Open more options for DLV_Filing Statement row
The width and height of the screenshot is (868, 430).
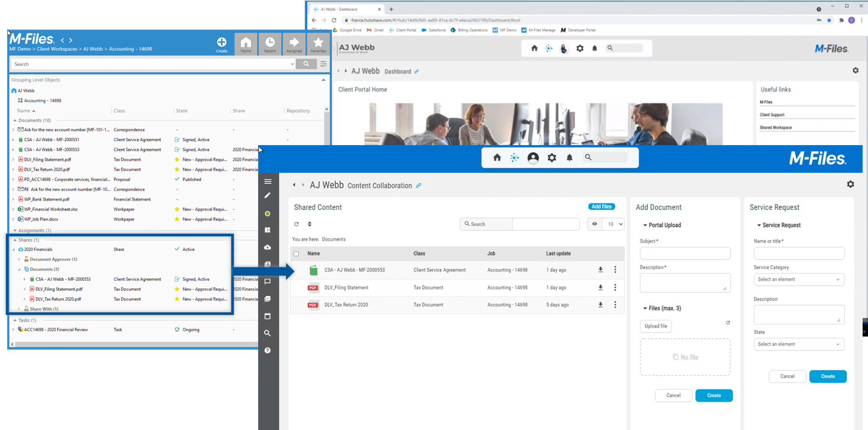pos(615,287)
